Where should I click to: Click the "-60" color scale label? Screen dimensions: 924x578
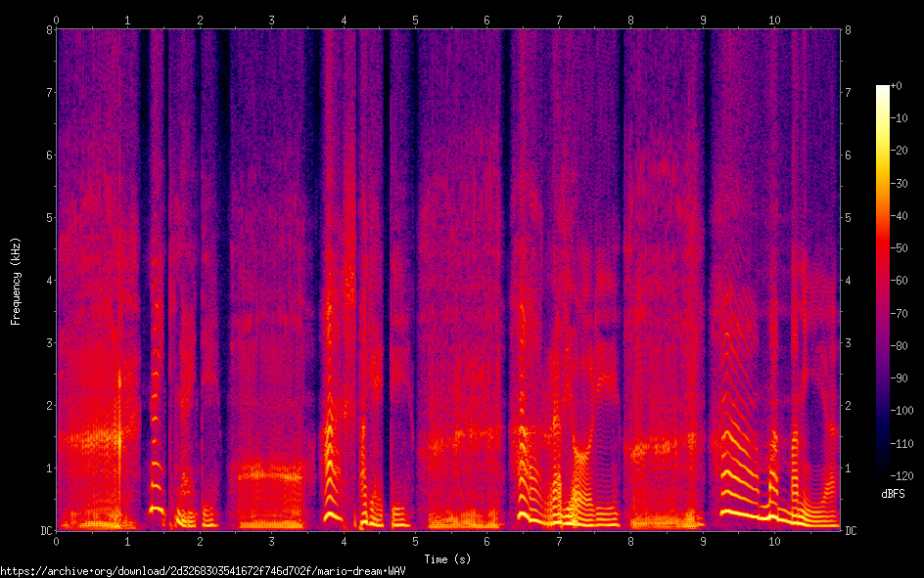point(899,281)
